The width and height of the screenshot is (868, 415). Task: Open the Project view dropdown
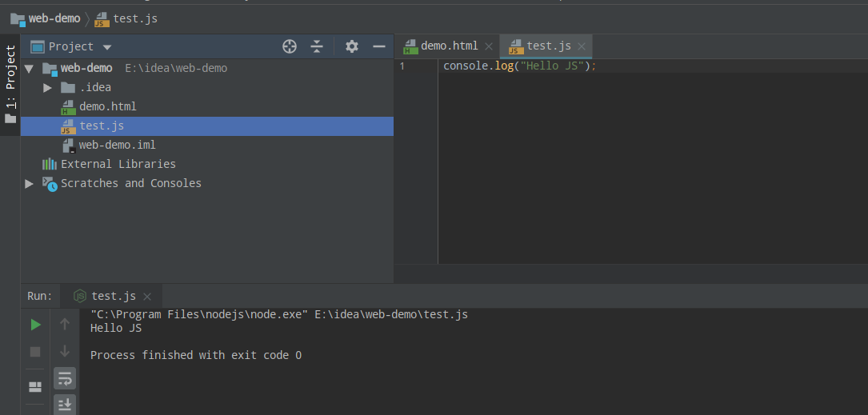click(107, 47)
